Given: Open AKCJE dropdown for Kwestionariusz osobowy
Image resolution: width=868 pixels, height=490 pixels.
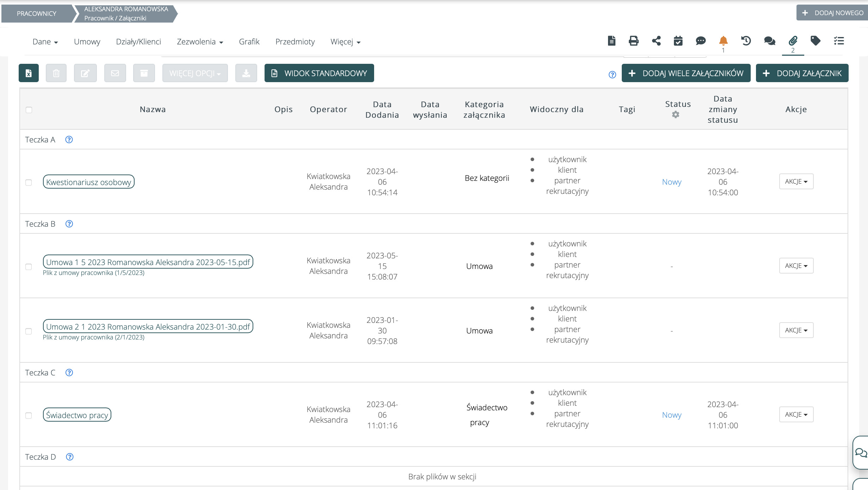Looking at the screenshot, I should 796,182.
